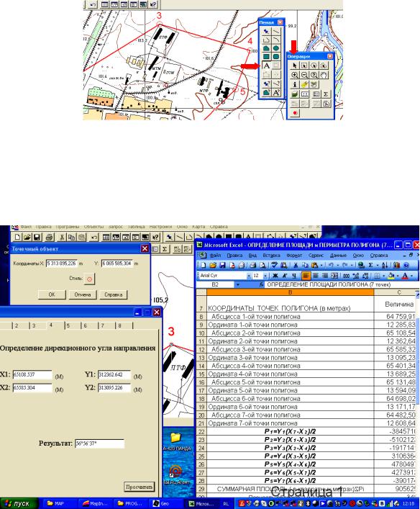The image size is (420, 509).
Task: Click the Underline Ч button in Excel
Action: (x=294, y=276)
